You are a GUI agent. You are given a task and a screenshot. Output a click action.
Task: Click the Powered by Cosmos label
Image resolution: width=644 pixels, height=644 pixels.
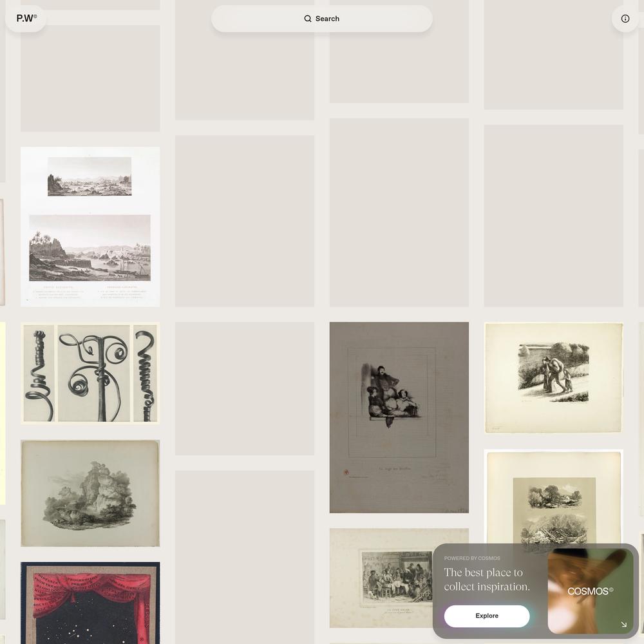point(472,558)
